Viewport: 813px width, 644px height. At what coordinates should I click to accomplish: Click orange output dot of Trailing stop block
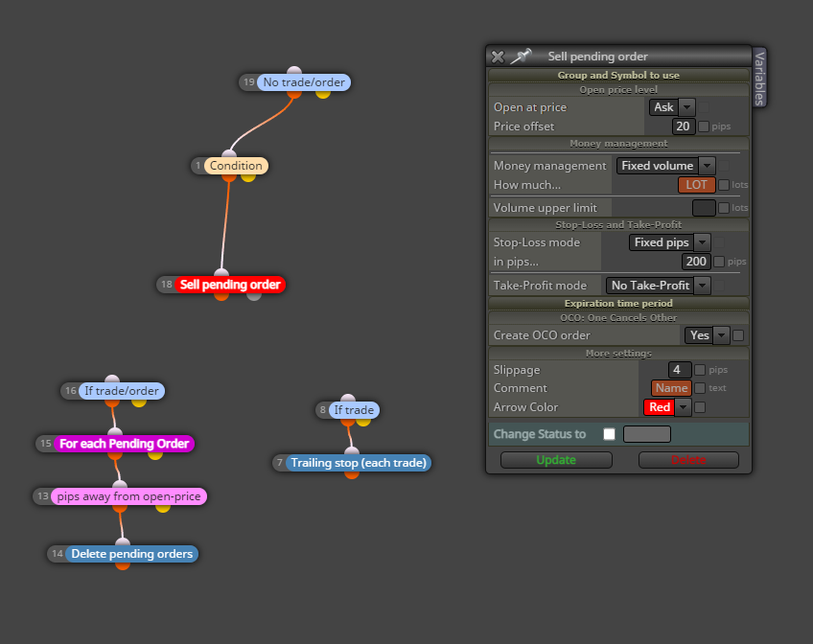click(352, 474)
